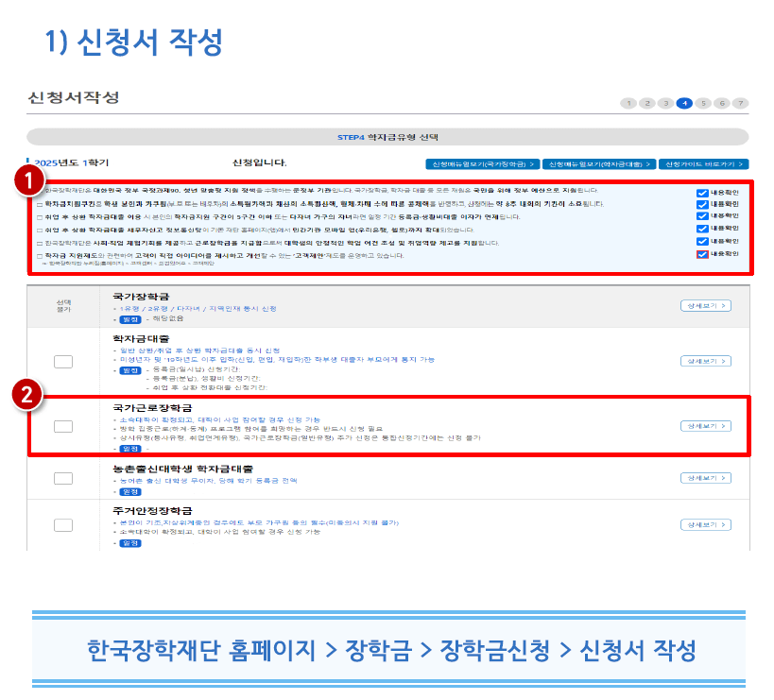Toggle 내용확인 checkbox for 학자금대출 이용 이자 면제 row
This screenshot has width=774, height=700.
(x=702, y=216)
